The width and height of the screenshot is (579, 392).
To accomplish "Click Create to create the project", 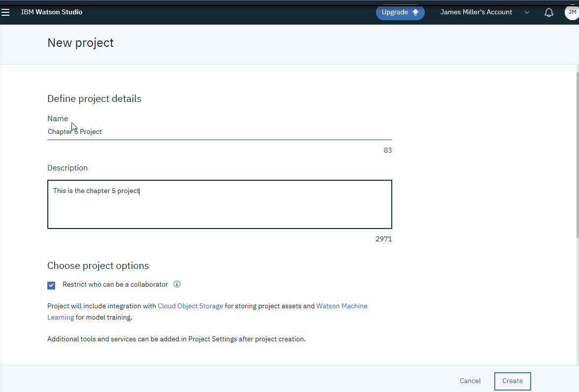I will click(x=512, y=381).
